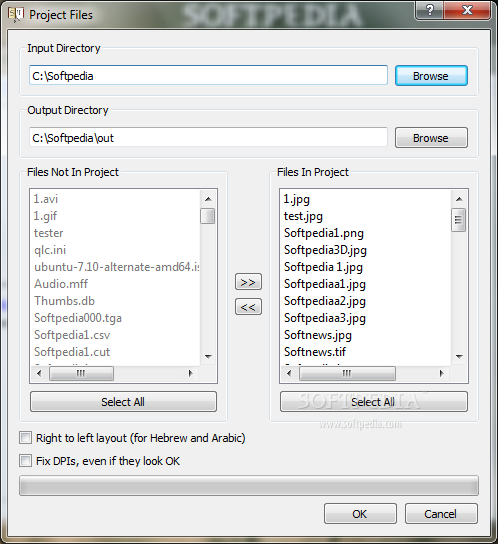This screenshot has width=498, height=544.
Task: Browse for the Output Directory
Action: [x=431, y=138]
